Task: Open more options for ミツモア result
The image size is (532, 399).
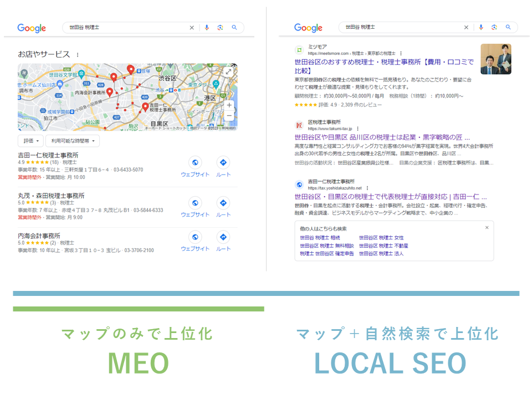Action: tap(401, 53)
